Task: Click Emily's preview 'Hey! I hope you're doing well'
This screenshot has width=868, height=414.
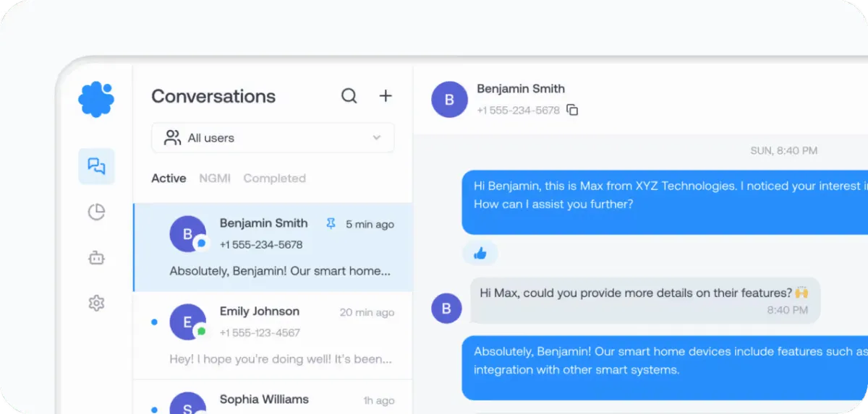Action: [281, 358]
